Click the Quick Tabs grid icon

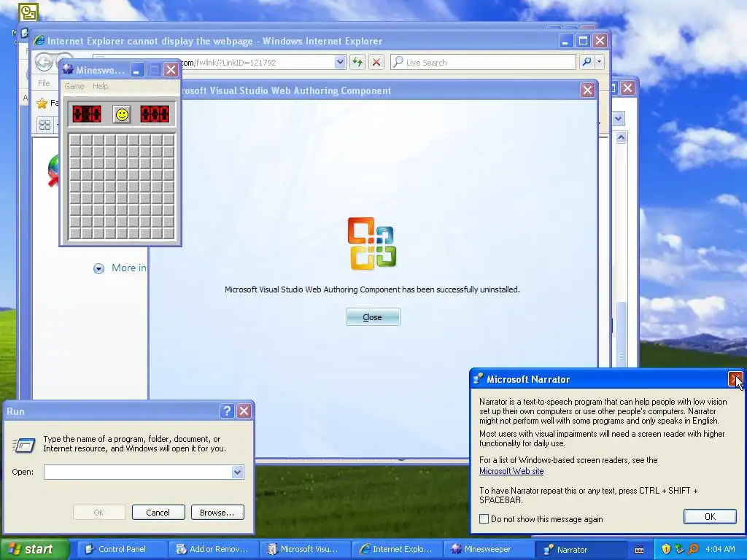tap(44, 125)
